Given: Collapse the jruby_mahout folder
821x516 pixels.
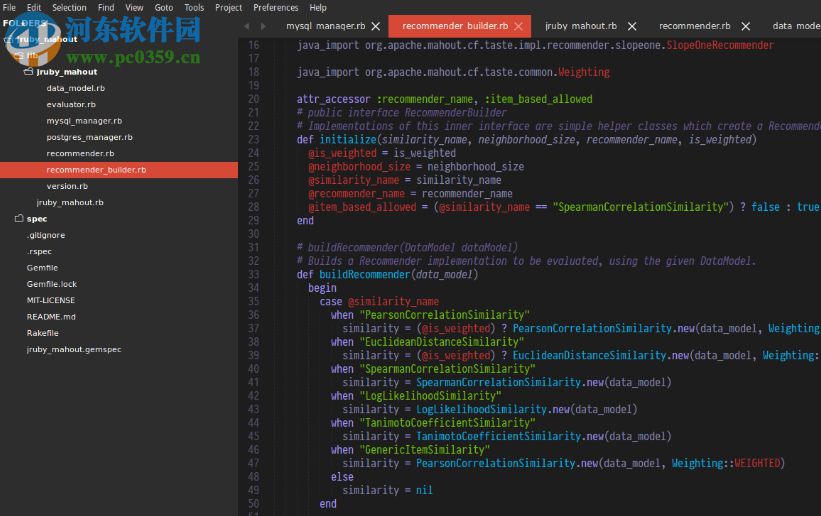Looking at the screenshot, I should click(x=29, y=72).
